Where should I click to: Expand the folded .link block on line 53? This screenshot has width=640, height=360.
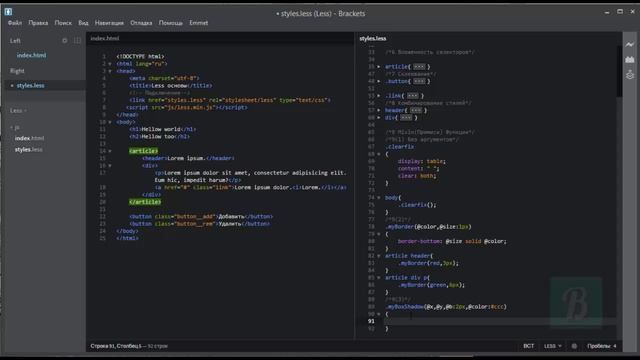[x=379, y=96]
